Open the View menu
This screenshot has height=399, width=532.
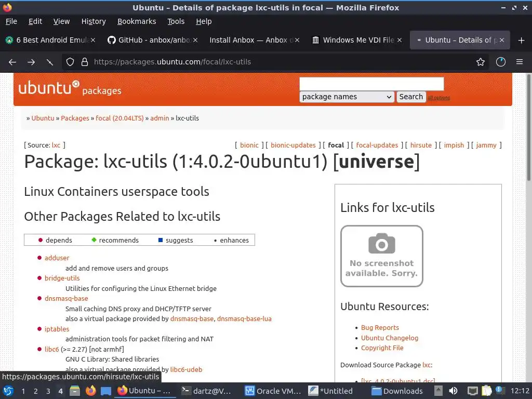61,21
